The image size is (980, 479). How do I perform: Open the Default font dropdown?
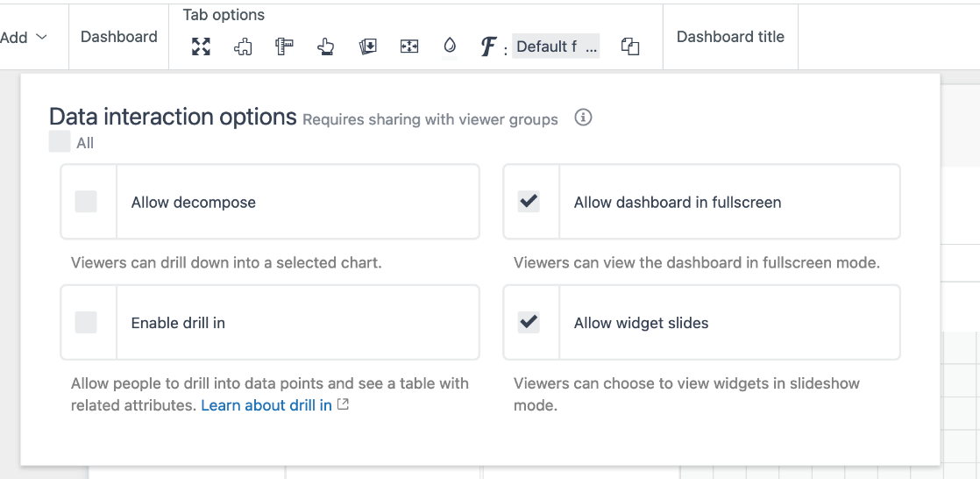pos(556,47)
